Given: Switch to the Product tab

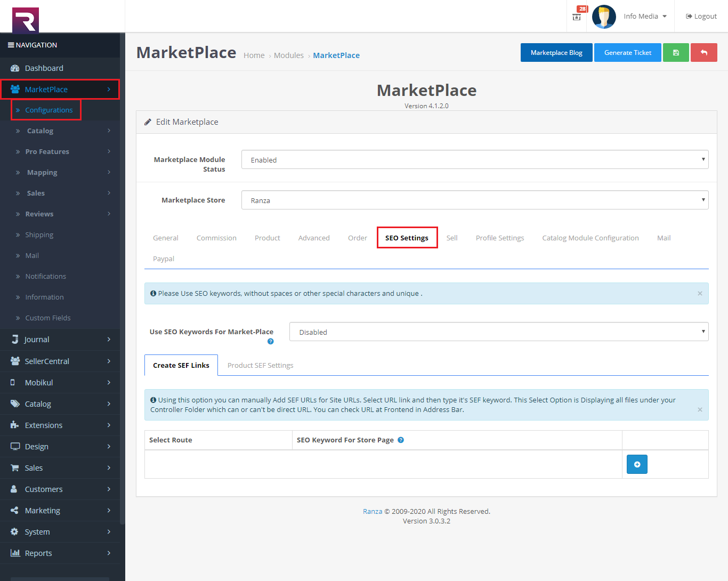Looking at the screenshot, I should click(x=268, y=238).
